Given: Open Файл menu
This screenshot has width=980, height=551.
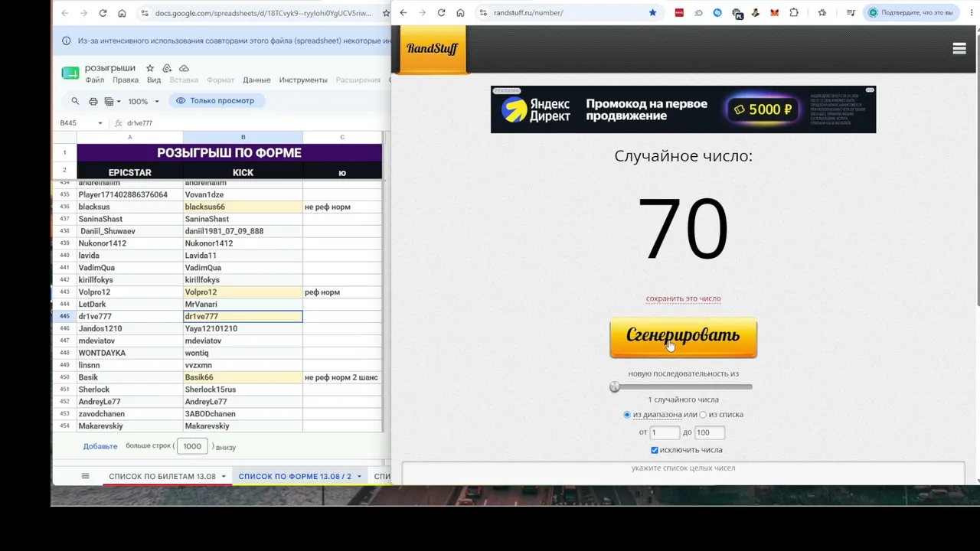Looking at the screenshot, I should point(95,80).
